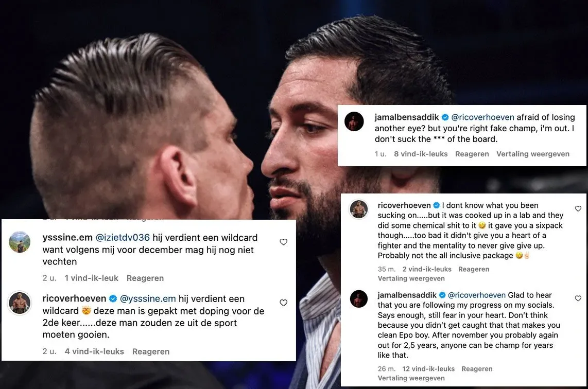
Task: Reply to jamalbensaddik's fake champ comment via Reageren
Action: 472,154
